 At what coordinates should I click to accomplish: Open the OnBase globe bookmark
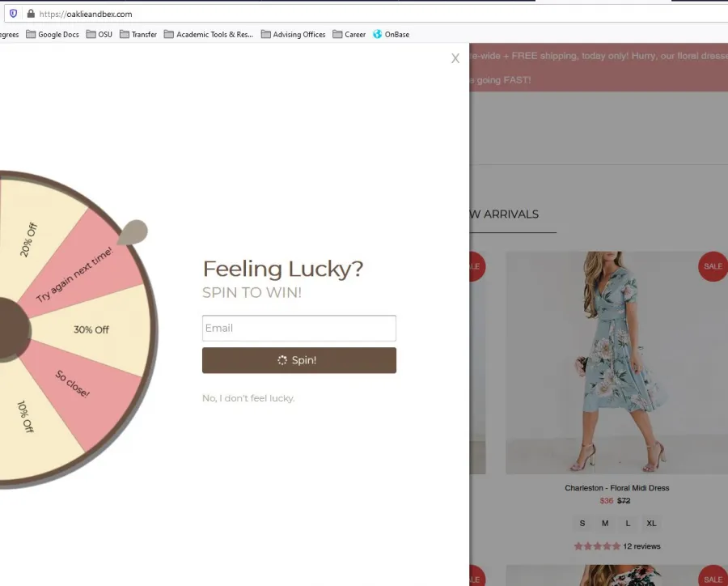pos(391,34)
